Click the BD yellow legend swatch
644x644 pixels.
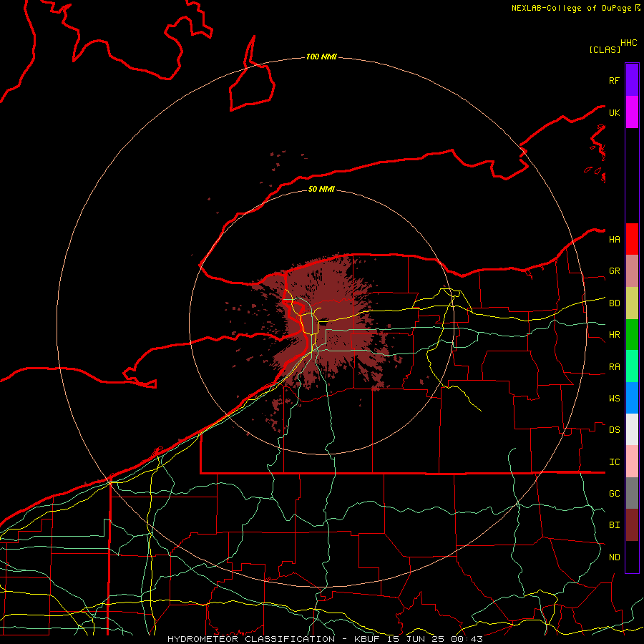pos(632,303)
